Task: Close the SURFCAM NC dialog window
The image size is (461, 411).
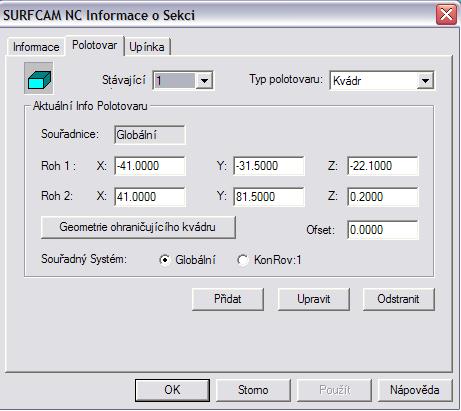Action: point(446,15)
